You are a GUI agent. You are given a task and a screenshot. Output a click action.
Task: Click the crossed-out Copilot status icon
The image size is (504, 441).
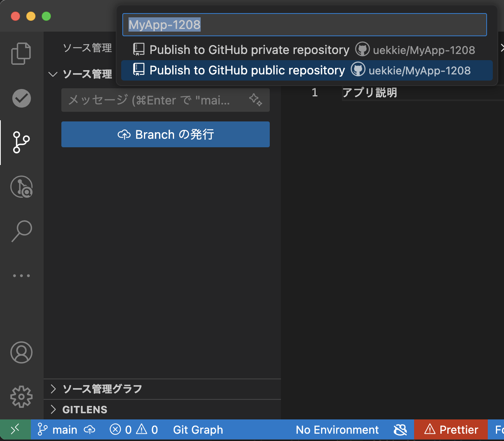tap(400, 430)
